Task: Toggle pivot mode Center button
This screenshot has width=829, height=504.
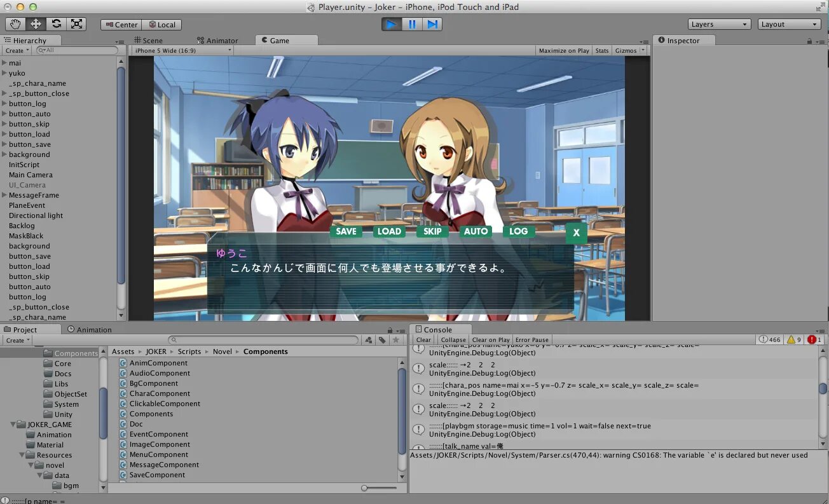Action: coord(121,25)
